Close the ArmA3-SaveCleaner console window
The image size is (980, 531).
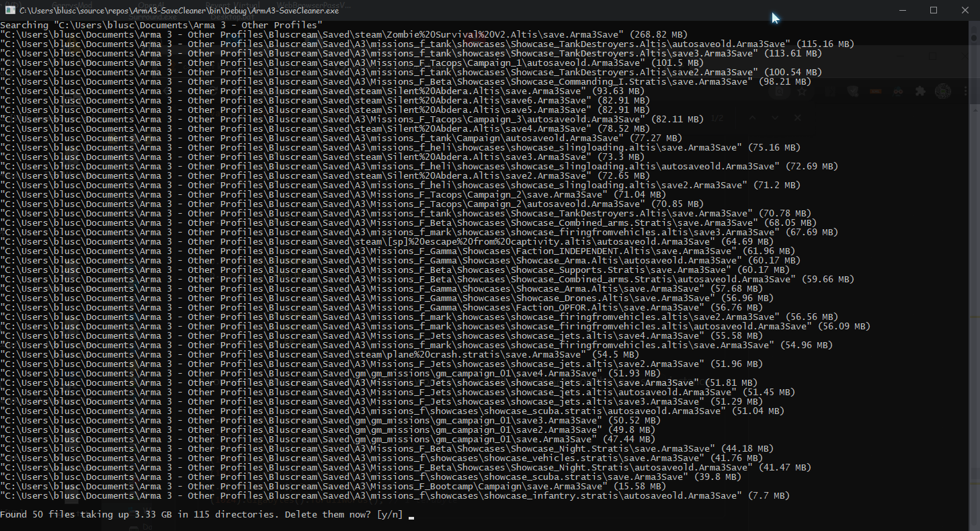(x=964, y=10)
